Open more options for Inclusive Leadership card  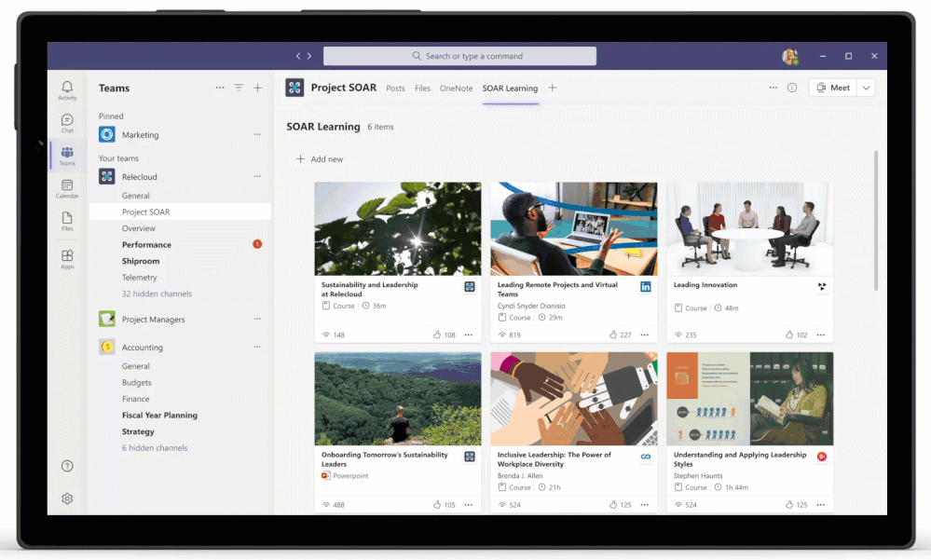[644, 504]
